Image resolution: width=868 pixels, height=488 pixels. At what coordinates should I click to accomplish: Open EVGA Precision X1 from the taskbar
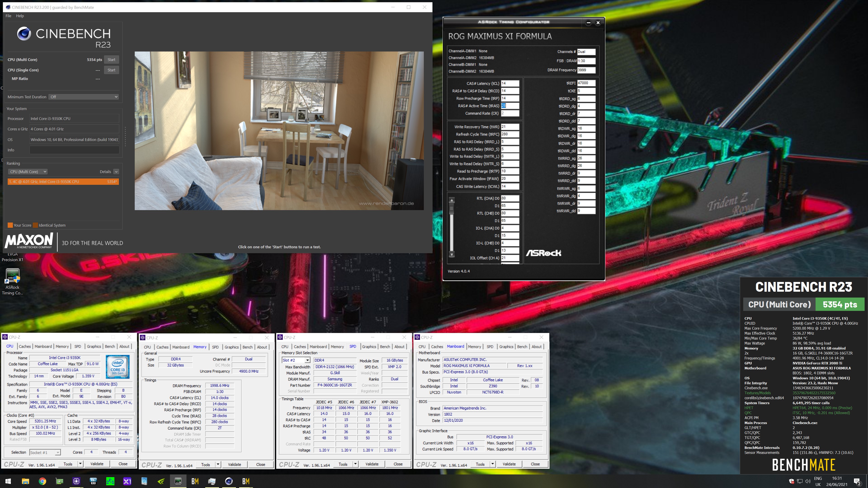tap(127, 481)
